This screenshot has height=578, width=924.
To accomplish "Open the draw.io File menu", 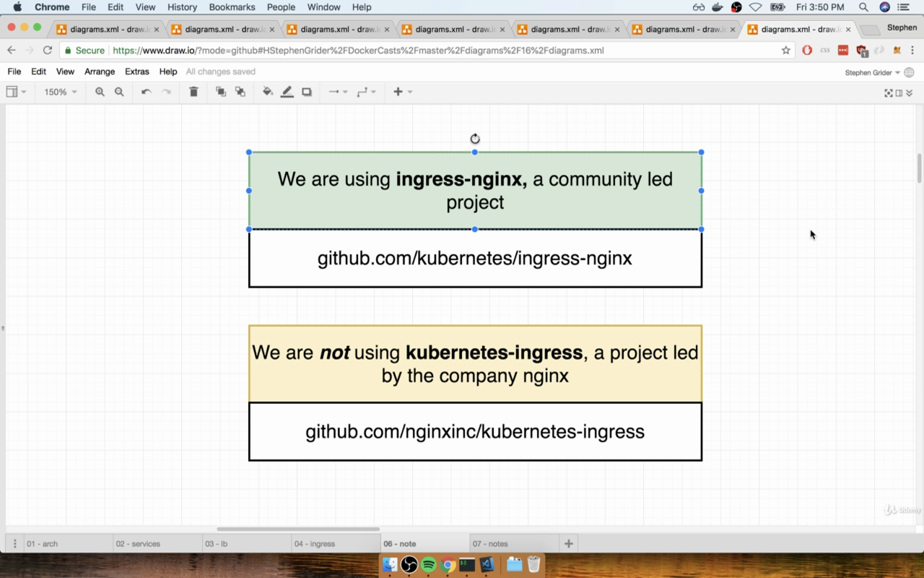I will tap(14, 72).
